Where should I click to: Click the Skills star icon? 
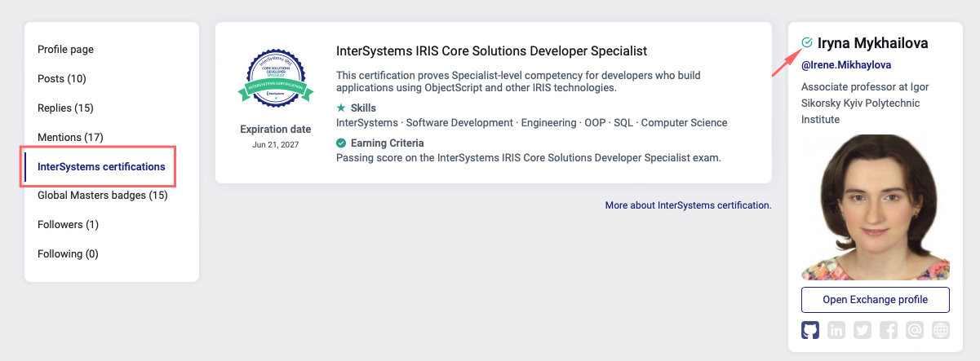(x=341, y=108)
